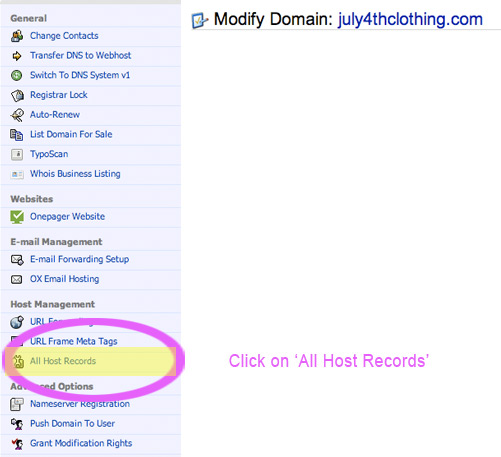Click the Modify Domain header icon

click(x=200, y=20)
